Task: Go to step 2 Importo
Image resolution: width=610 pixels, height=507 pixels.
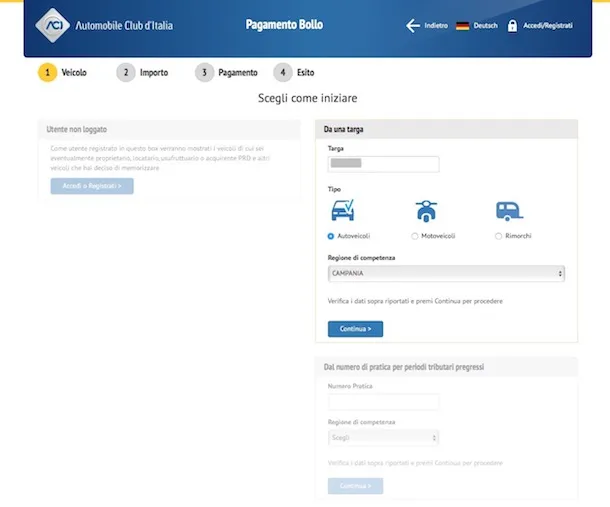Action: (142, 72)
